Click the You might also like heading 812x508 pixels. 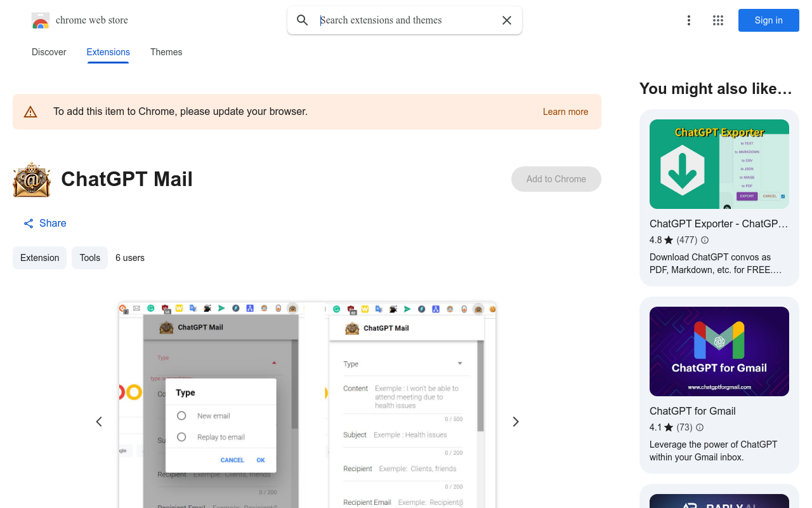click(x=716, y=89)
